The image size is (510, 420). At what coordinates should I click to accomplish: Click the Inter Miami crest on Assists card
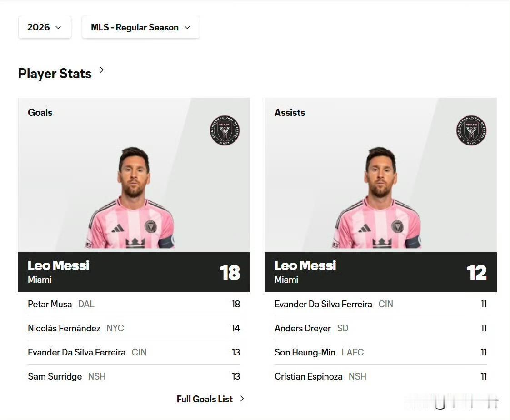(471, 130)
